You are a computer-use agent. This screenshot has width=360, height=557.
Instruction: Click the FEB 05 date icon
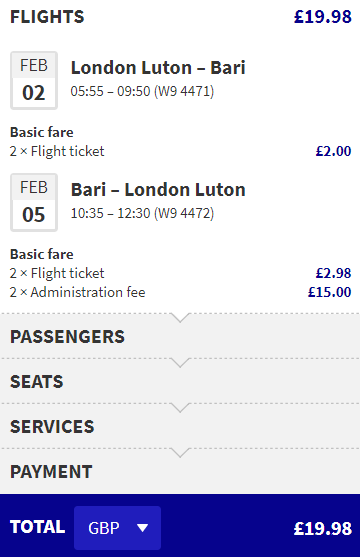[34, 202]
